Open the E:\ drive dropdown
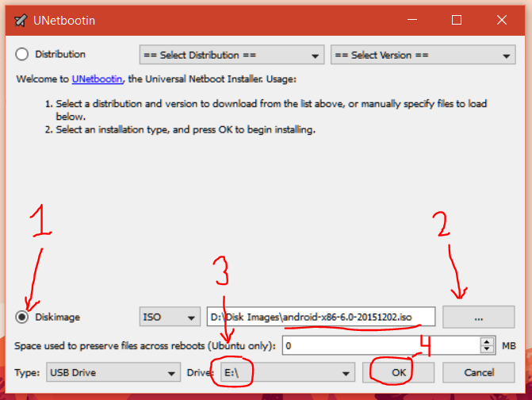Image resolution: width=532 pixels, height=400 pixels. point(288,372)
